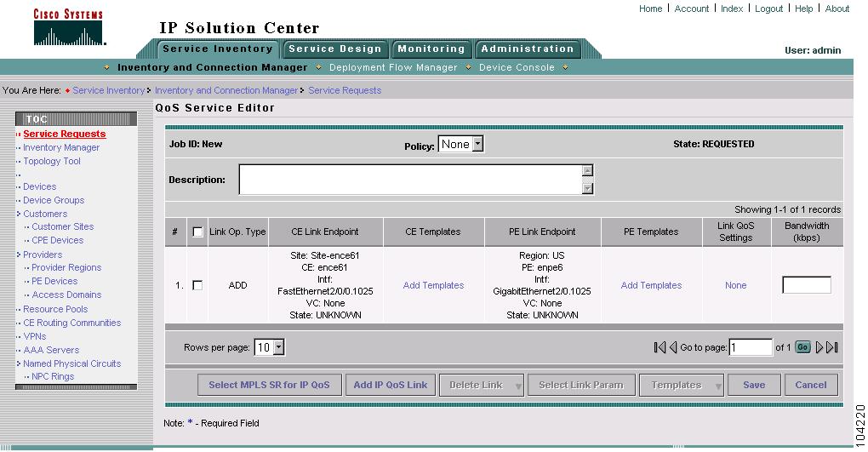Click the green Go button
The width and height of the screenshot is (868, 452).
pos(802,347)
